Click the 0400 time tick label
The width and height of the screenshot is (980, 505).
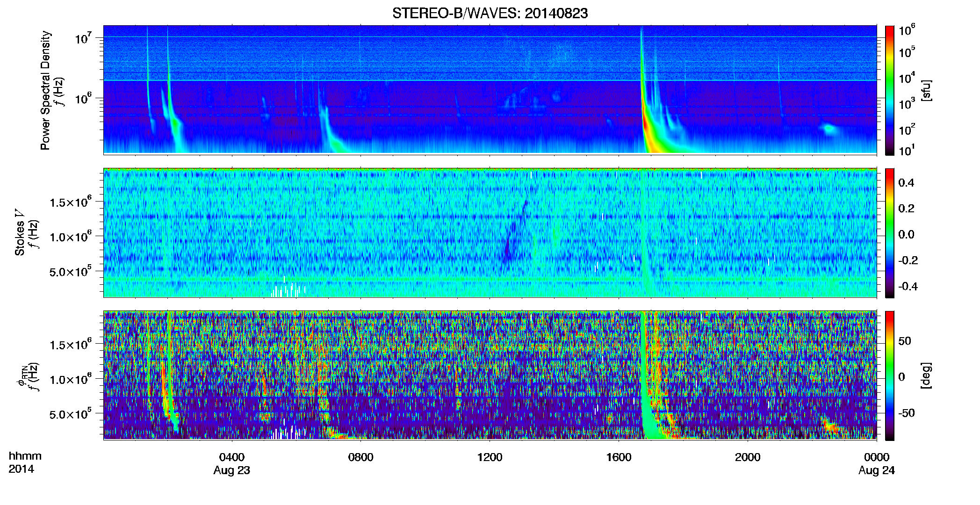point(232,457)
